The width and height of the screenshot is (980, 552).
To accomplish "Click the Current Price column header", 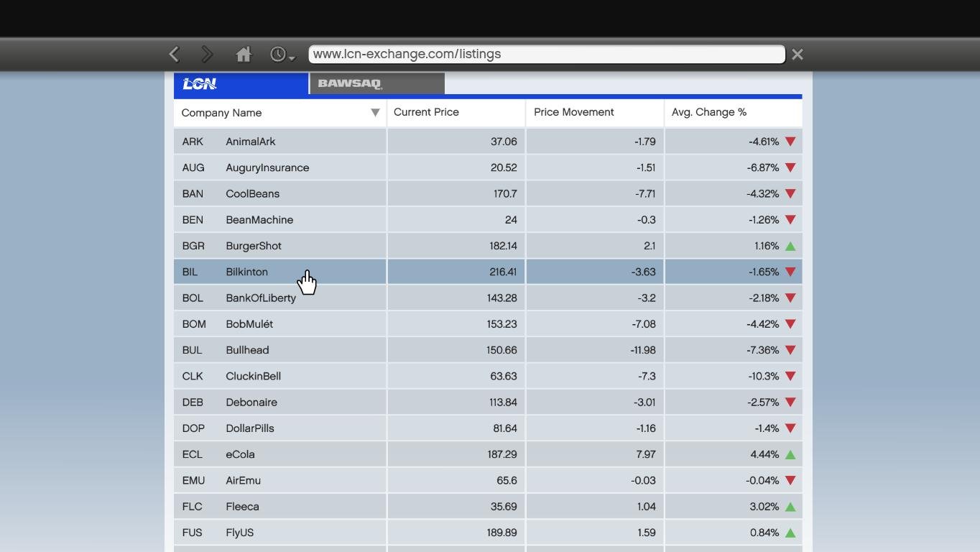I will (x=456, y=112).
